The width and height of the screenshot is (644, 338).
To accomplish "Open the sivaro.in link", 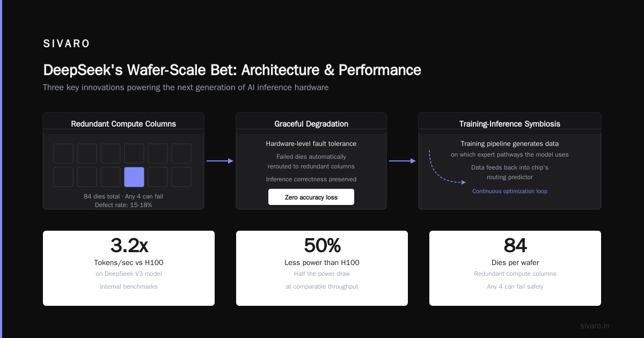I will coord(595,326).
